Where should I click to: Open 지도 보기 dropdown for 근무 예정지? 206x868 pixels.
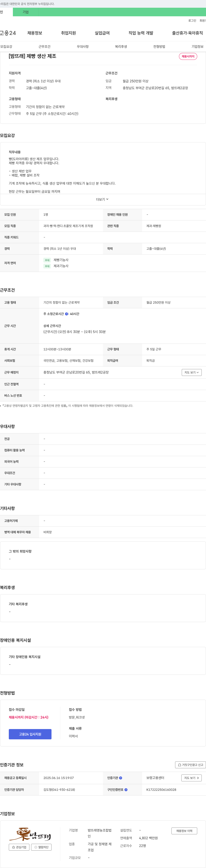click(x=191, y=372)
